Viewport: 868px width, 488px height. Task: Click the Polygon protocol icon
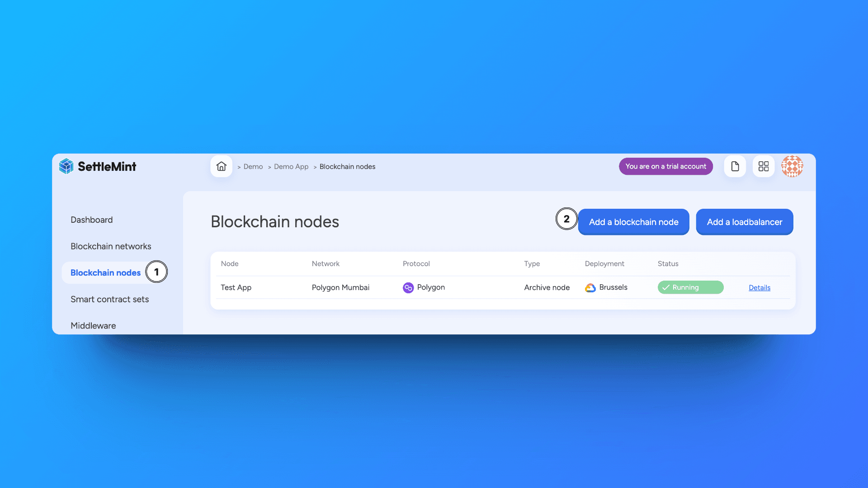[408, 287]
